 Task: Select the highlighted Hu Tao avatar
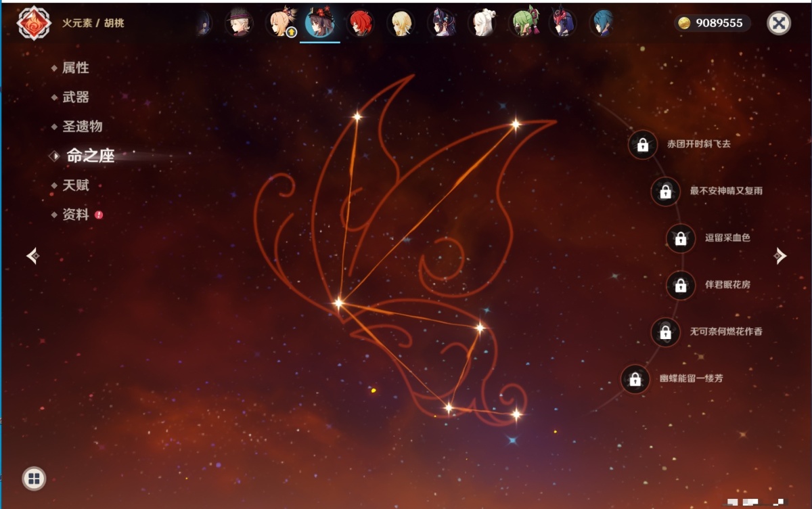319,23
